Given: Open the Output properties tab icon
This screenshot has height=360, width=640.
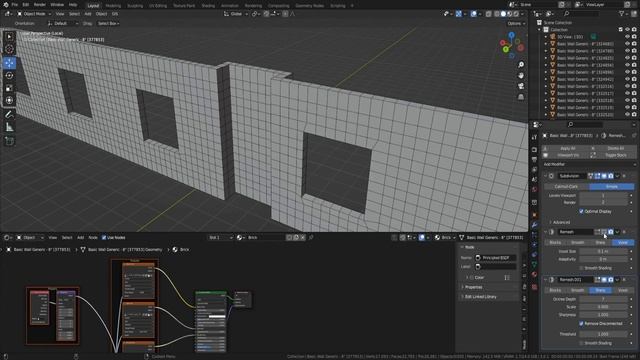Looking at the screenshot, I should pos(534,160).
